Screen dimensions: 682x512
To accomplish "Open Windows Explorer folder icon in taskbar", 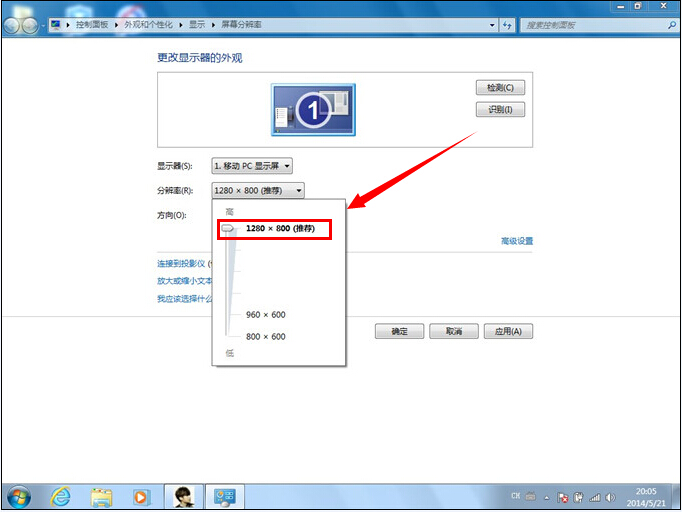I will (101, 495).
